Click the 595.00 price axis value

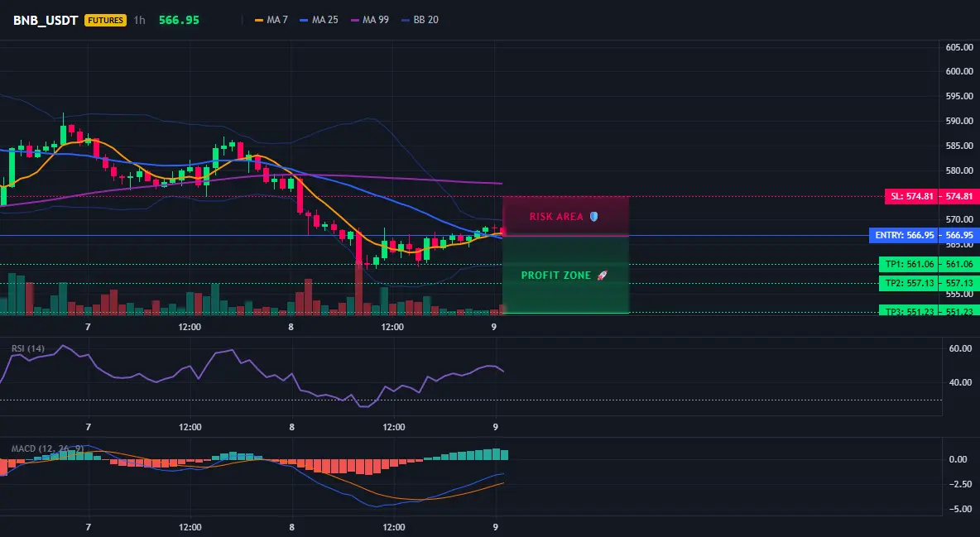tap(959, 96)
